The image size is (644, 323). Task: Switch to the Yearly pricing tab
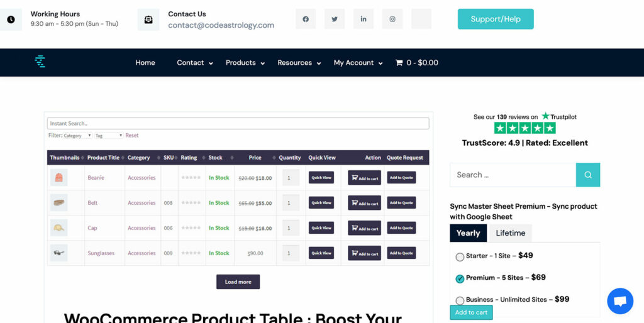click(468, 233)
